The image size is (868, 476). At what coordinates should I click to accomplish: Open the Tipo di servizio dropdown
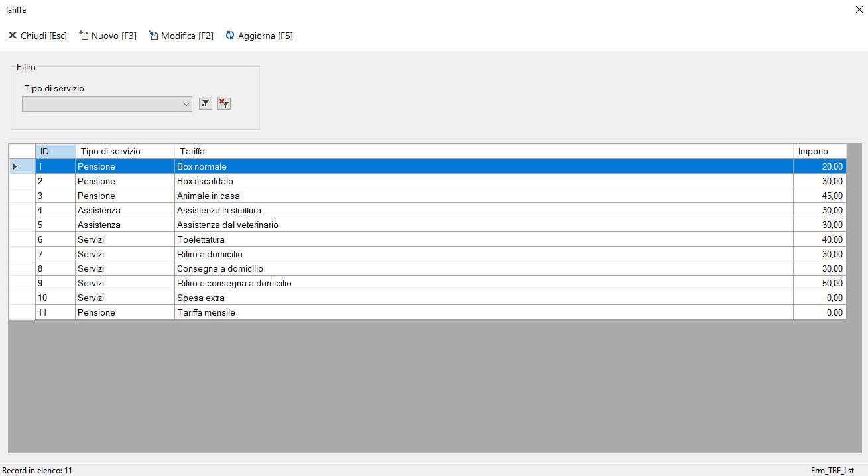pyautogui.click(x=186, y=104)
